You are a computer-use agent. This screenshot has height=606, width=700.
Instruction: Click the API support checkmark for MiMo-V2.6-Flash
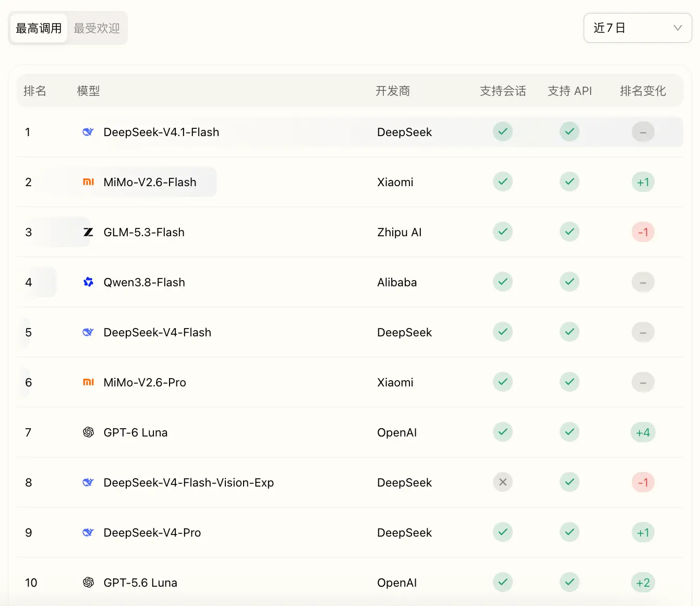point(570,182)
